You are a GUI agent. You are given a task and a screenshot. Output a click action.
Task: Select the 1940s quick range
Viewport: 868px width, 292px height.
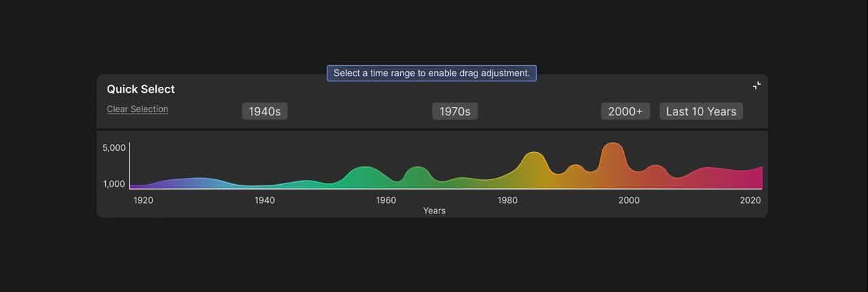click(264, 111)
